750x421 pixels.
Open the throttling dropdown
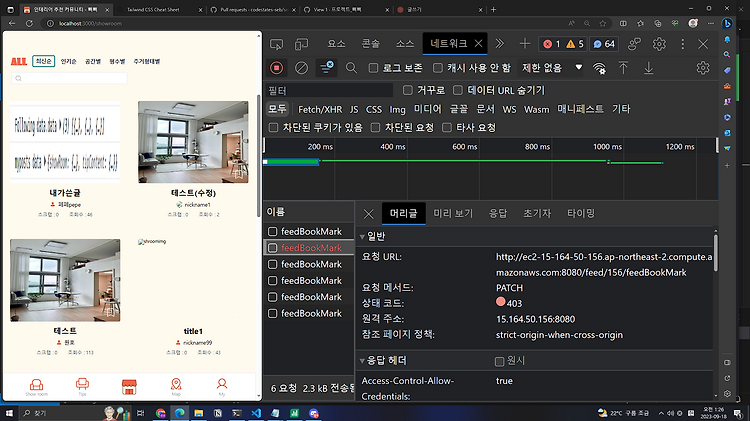[x=552, y=68]
